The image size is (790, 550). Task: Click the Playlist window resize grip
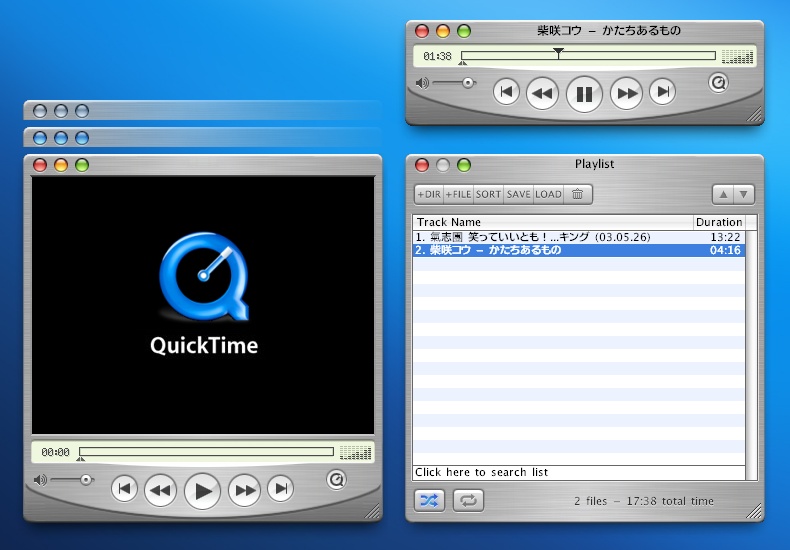tap(754, 511)
